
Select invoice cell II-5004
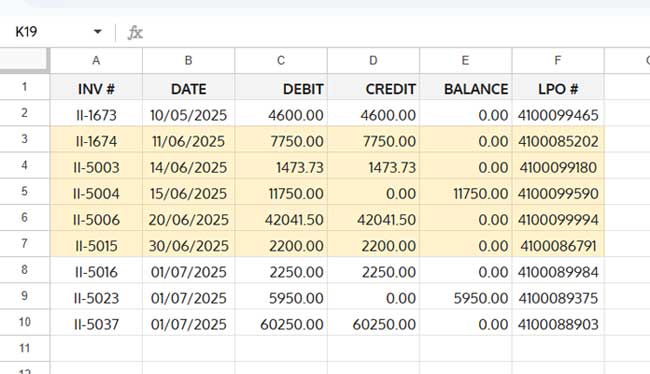point(96,192)
